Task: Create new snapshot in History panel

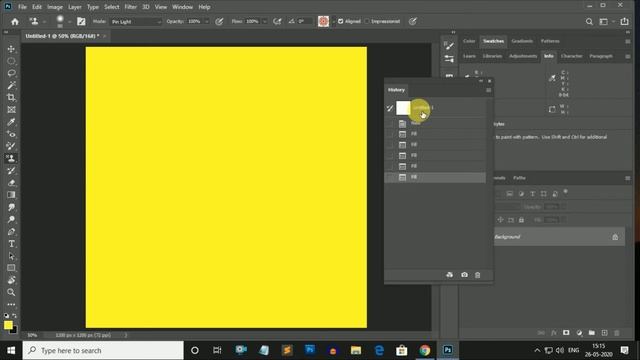Action: tap(464, 275)
